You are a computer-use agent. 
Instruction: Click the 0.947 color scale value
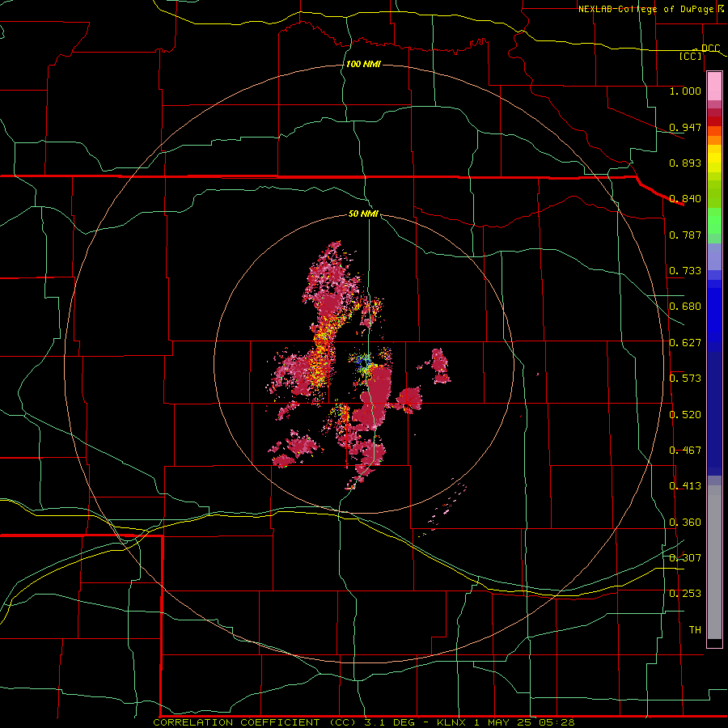[685, 127]
